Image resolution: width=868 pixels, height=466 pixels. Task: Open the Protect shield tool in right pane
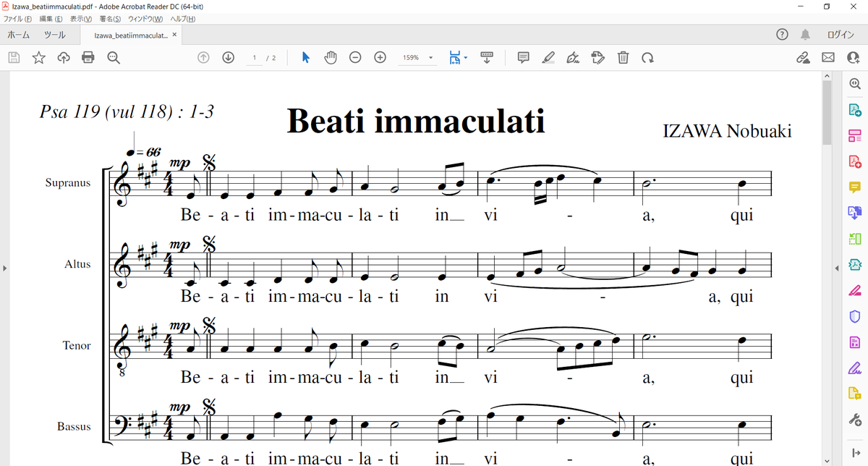tap(854, 316)
